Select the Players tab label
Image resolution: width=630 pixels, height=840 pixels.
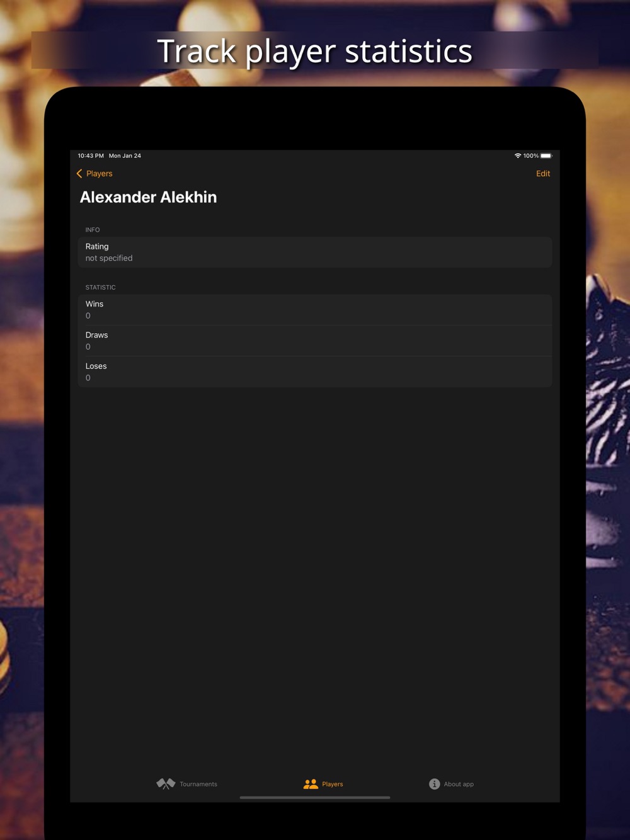(x=333, y=784)
